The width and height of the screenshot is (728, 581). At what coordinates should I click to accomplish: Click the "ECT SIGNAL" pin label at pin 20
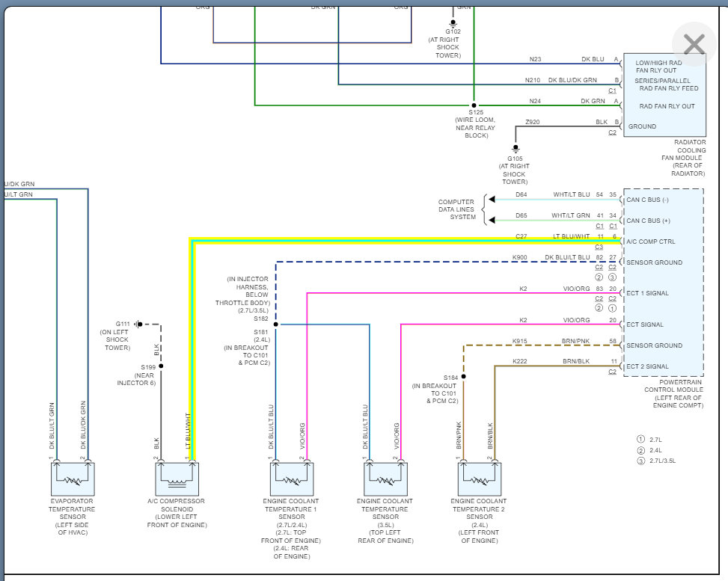click(644, 325)
